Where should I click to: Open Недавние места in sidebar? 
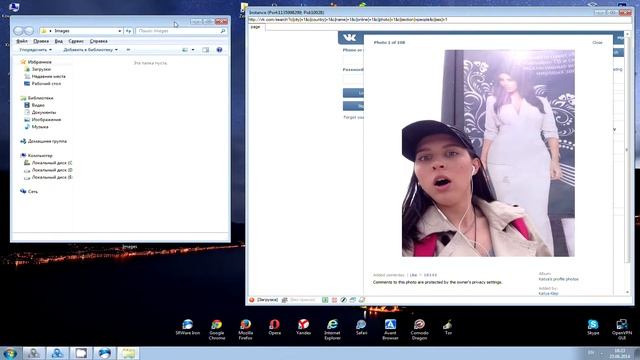49,76
